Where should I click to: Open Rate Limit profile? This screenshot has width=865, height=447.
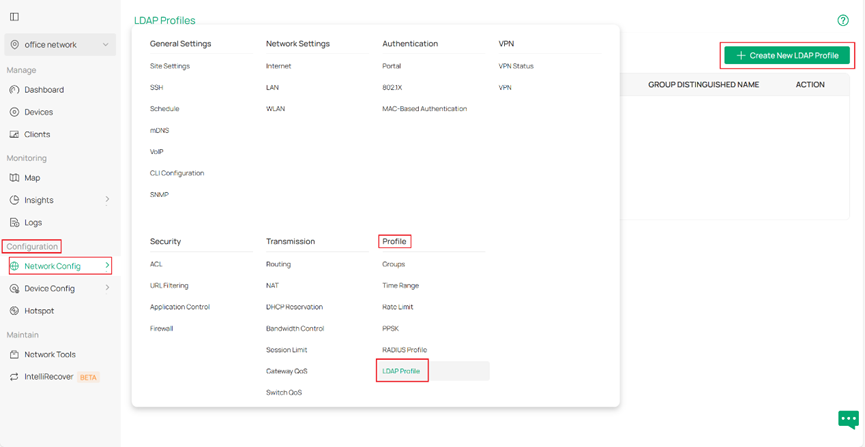(398, 307)
